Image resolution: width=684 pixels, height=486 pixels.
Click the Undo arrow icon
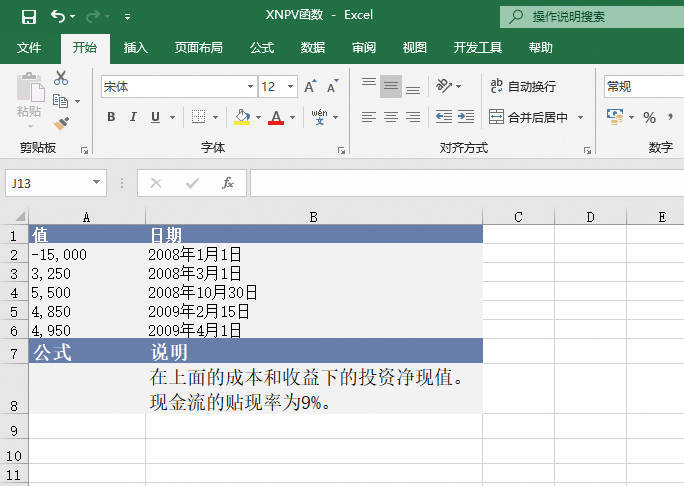(58, 17)
